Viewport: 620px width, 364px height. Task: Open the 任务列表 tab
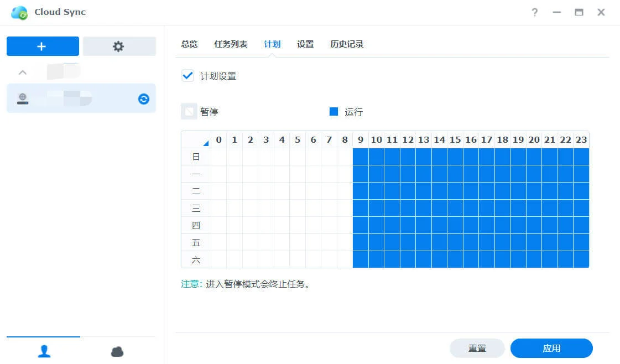coord(231,44)
